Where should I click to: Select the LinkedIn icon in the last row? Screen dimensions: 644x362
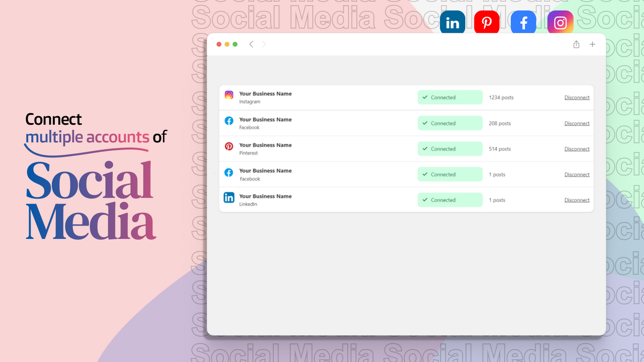(x=229, y=198)
